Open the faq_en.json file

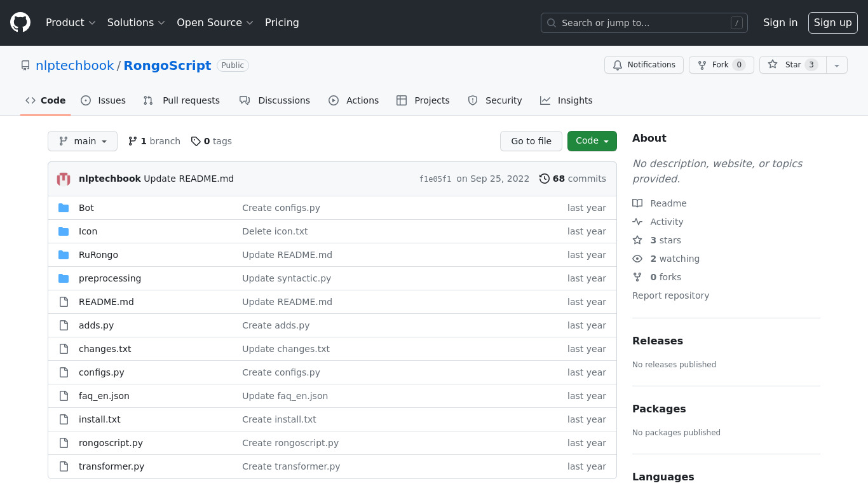pyautogui.click(x=104, y=396)
